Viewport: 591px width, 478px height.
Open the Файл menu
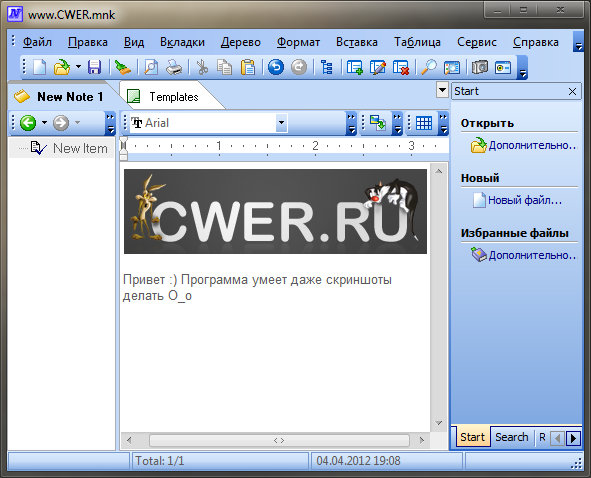[x=37, y=42]
